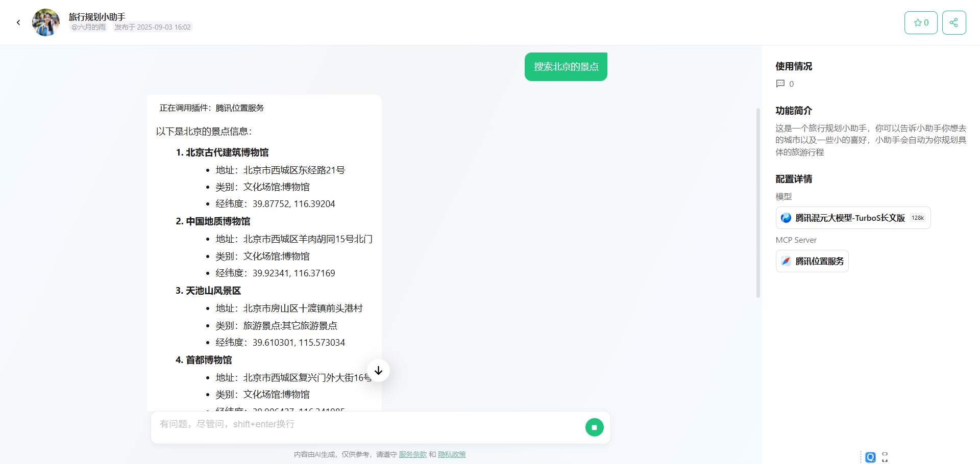Click the 以下是北京的景点信息 intro line

click(204, 132)
